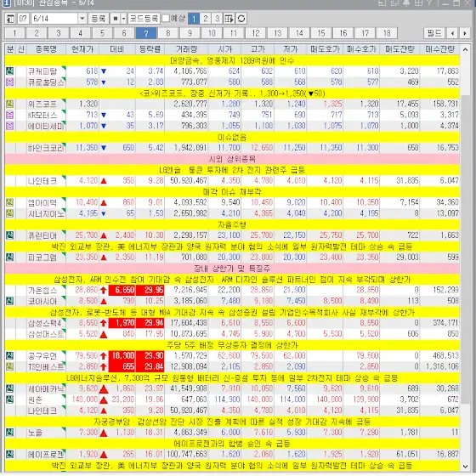Click the badge icon in 노을 row
Screen dimensions: 476x476
pyautogui.click(x=9, y=433)
